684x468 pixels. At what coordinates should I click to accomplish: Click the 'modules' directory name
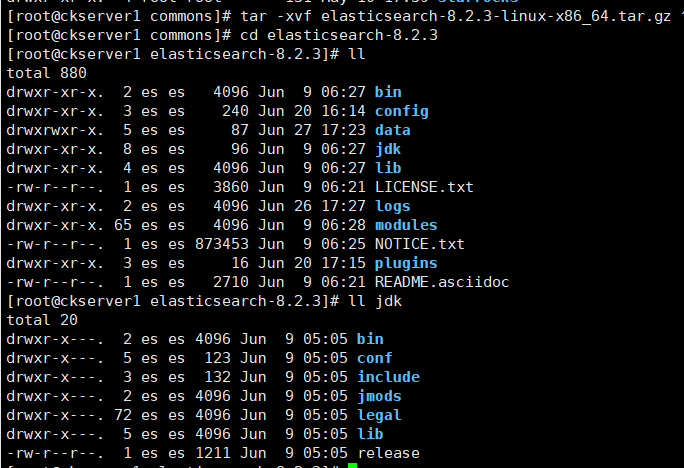[x=406, y=225]
